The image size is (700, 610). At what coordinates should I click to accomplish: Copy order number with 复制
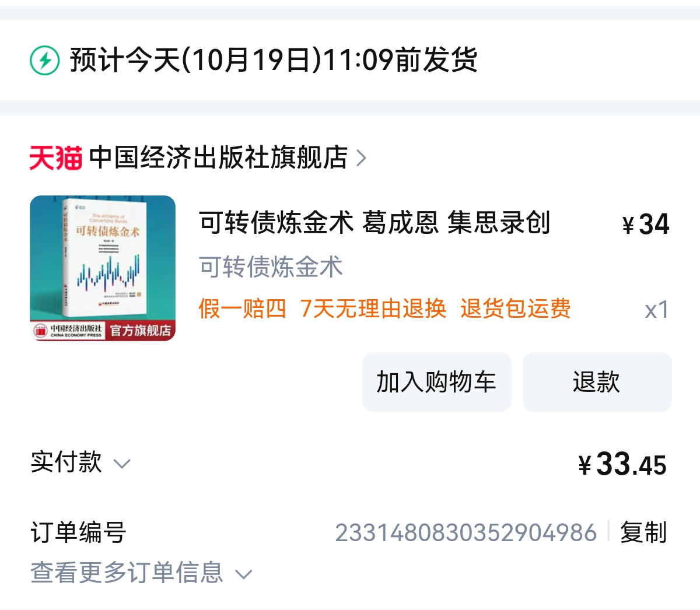(643, 532)
